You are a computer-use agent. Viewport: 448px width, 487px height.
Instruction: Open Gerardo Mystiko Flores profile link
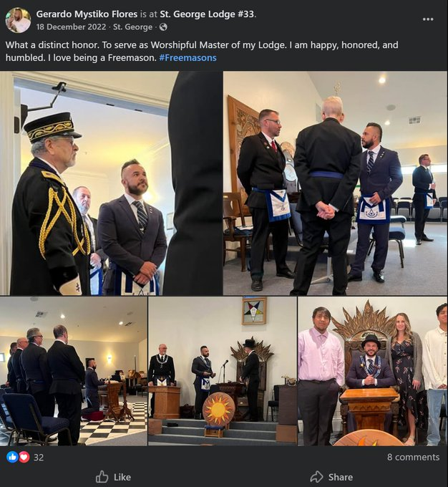[x=87, y=14]
